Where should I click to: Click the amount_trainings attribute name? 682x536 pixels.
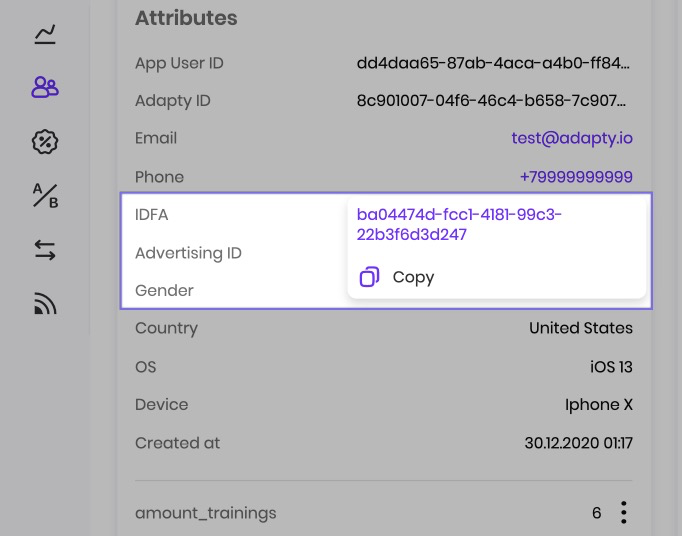[205, 513]
